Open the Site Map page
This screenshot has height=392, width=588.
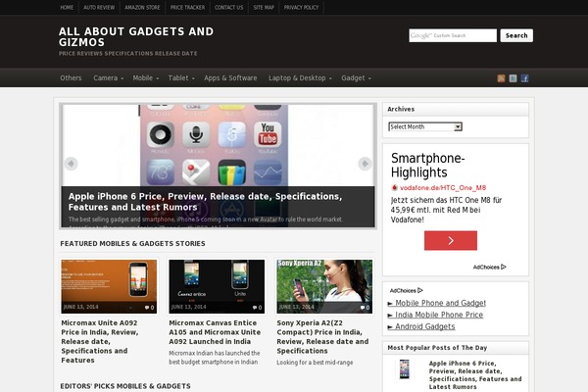click(x=264, y=7)
